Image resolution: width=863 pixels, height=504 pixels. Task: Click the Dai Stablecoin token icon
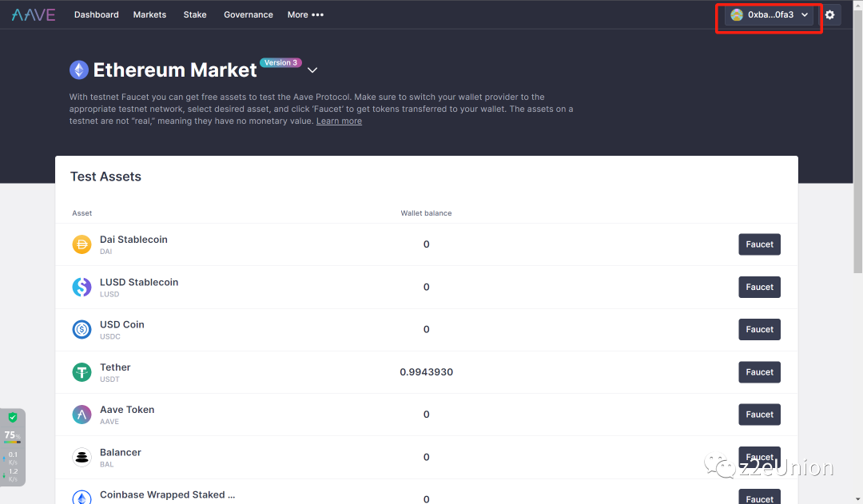coord(82,244)
